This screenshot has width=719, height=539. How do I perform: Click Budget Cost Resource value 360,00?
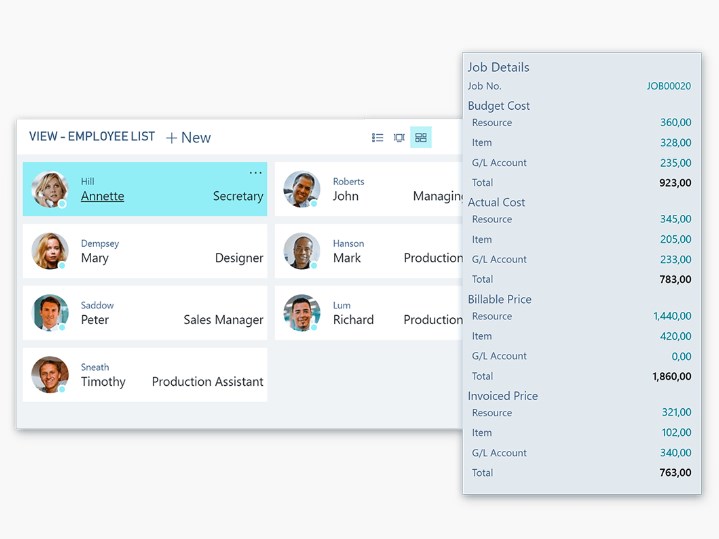click(675, 123)
